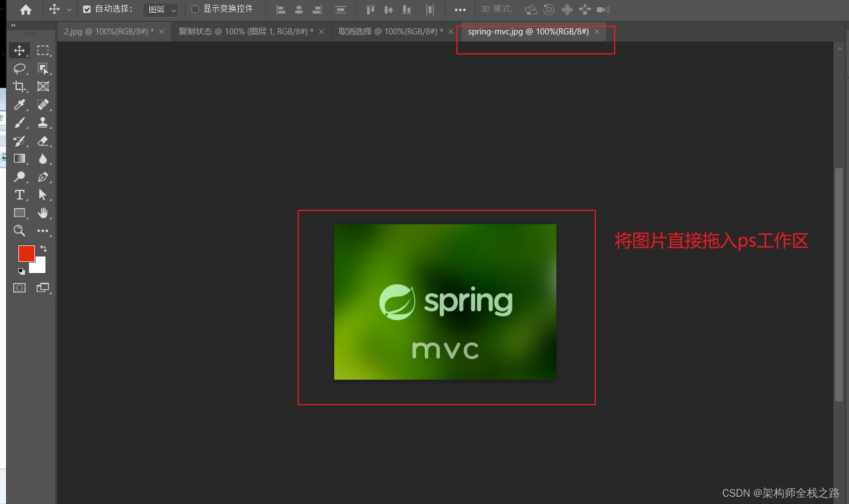Close the spring-mvc.jpg document tab
849x504 pixels.
point(597,32)
